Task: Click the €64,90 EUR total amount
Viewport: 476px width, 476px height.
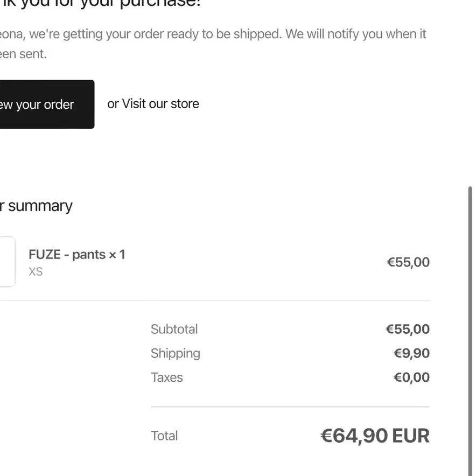Action: [375, 436]
